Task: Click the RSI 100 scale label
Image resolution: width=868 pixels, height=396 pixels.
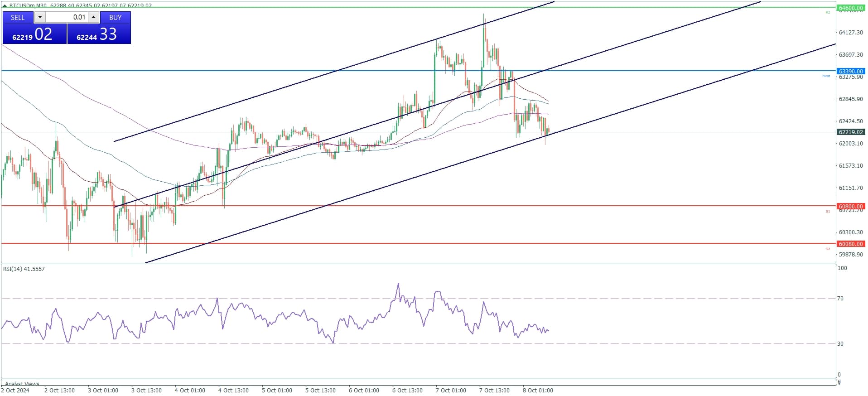Action: tap(842, 268)
